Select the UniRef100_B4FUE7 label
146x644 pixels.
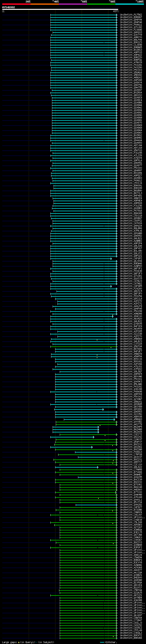pos(131,352)
